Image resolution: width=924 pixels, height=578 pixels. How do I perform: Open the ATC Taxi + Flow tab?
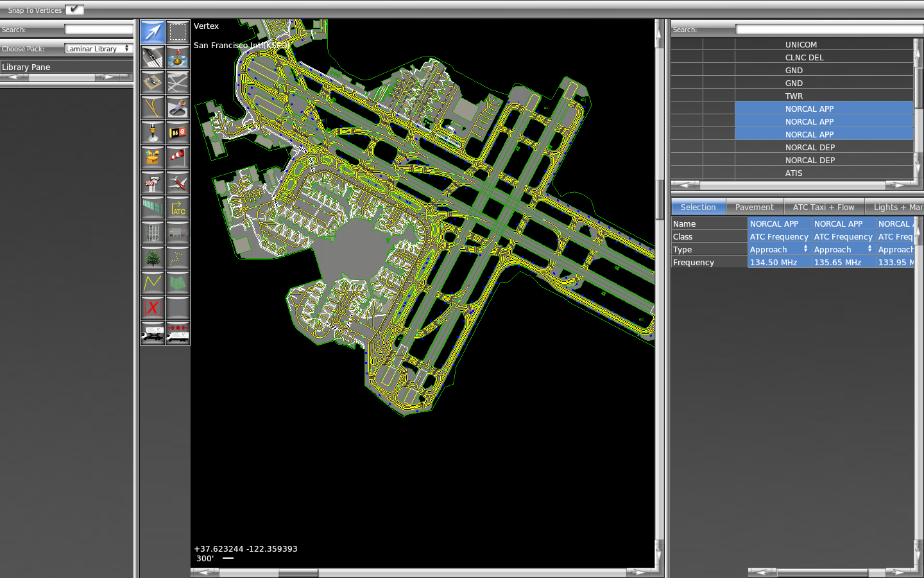click(823, 207)
